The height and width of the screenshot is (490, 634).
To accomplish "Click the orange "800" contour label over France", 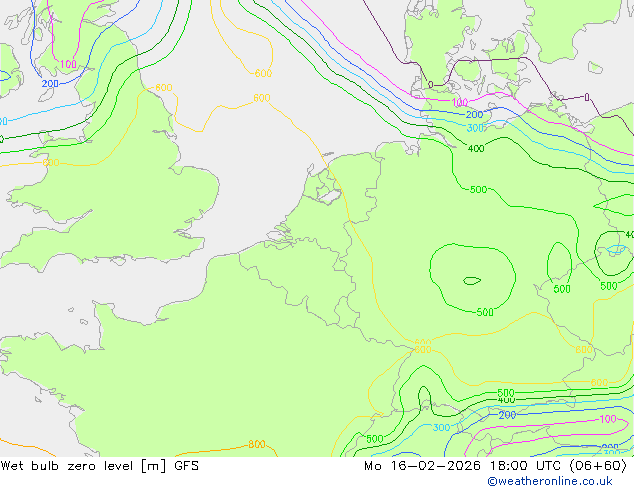I will [x=257, y=445].
